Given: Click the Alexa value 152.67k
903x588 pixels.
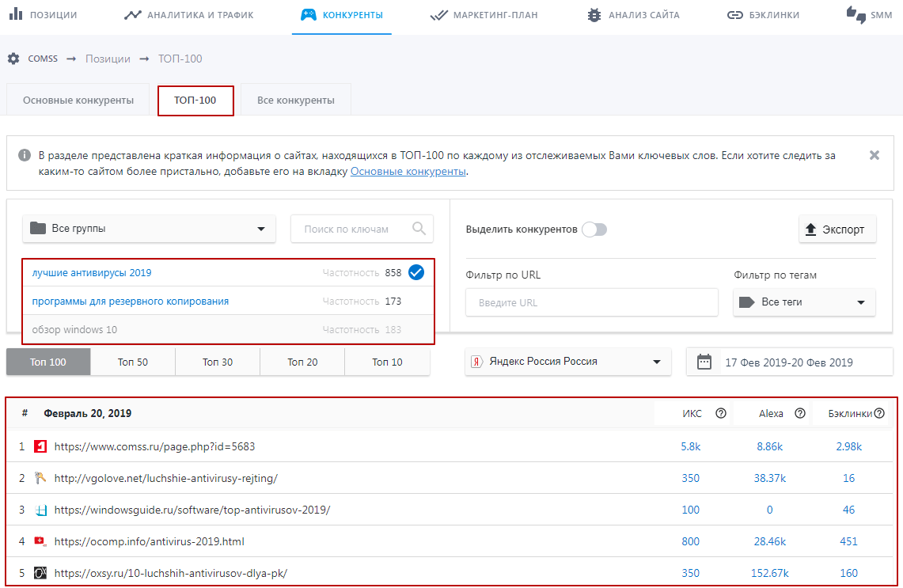Looking at the screenshot, I should point(770,573).
